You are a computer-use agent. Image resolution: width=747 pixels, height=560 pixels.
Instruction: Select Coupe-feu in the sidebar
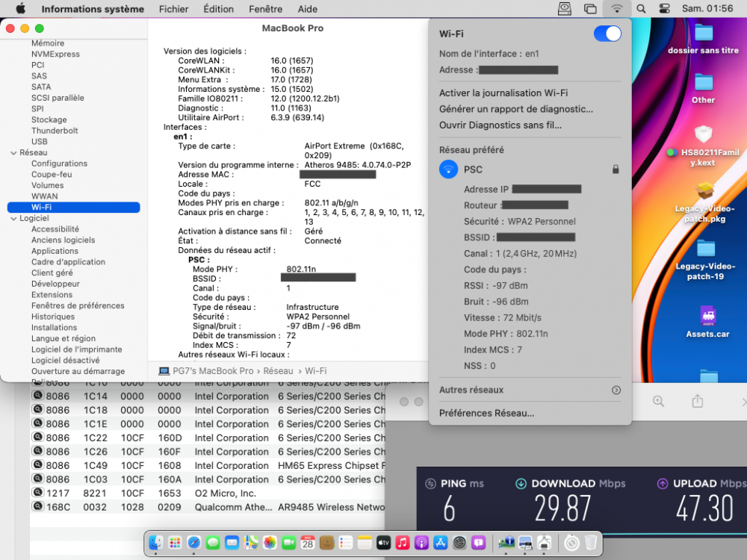[x=52, y=174]
